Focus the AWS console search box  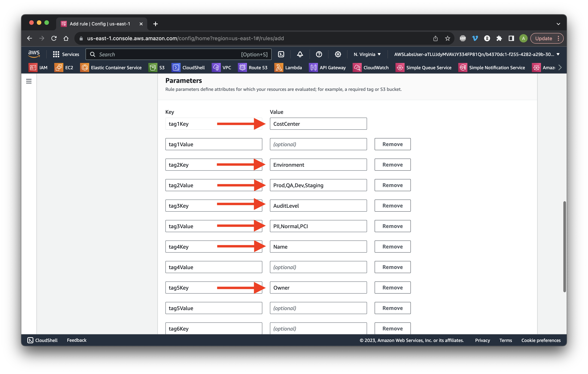(x=178, y=54)
